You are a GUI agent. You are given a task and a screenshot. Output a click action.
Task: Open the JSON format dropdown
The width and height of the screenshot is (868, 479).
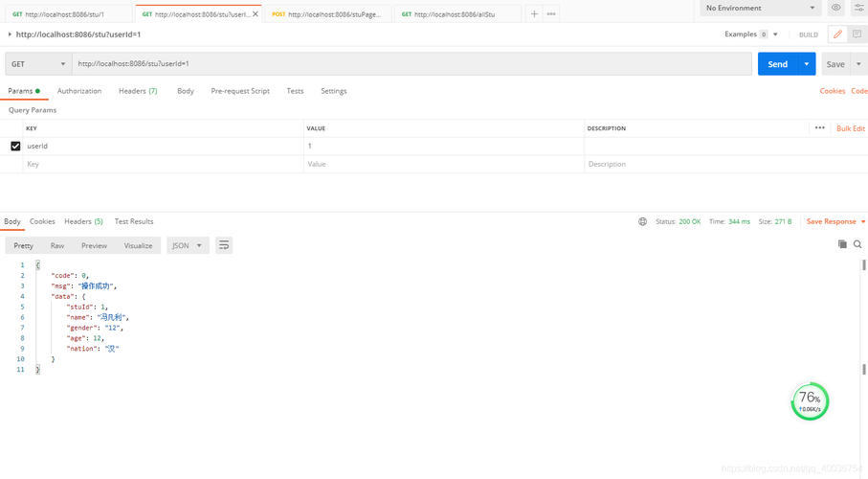(x=188, y=245)
